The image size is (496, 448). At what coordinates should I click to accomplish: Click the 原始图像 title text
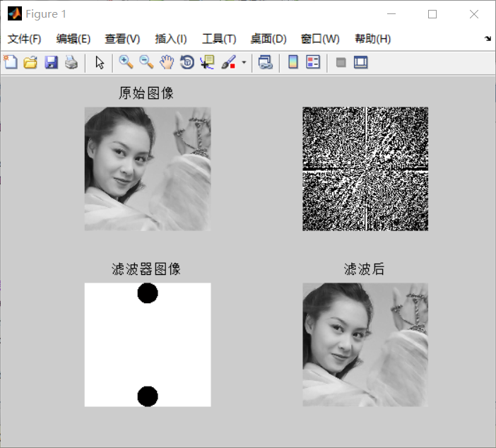coord(146,93)
